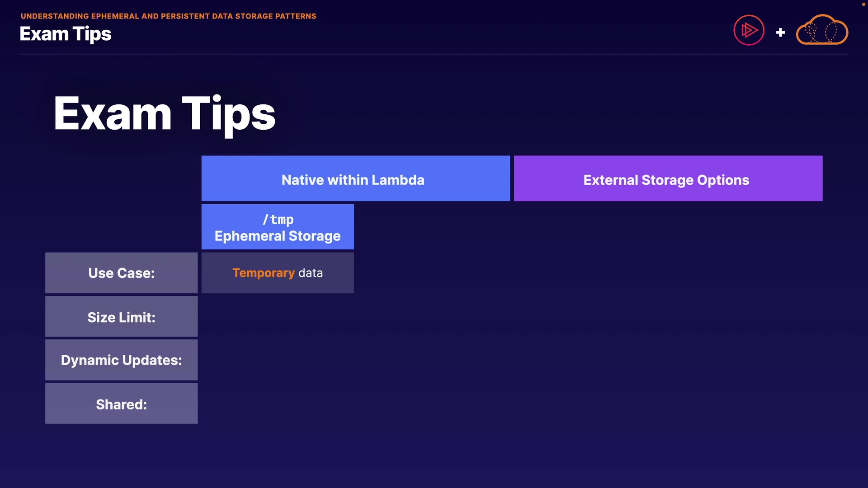Click the monospace /tmp text
This screenshot has height=488, width=868.
[278, 220]
